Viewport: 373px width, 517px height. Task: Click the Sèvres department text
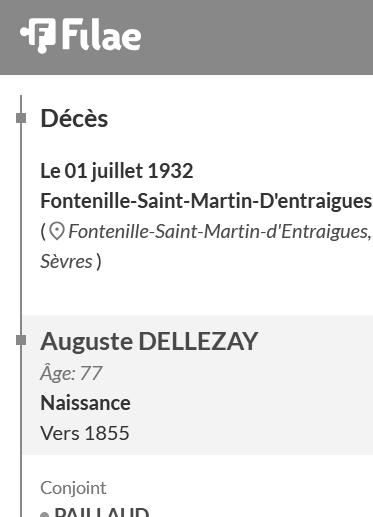[x=66, y=261]
